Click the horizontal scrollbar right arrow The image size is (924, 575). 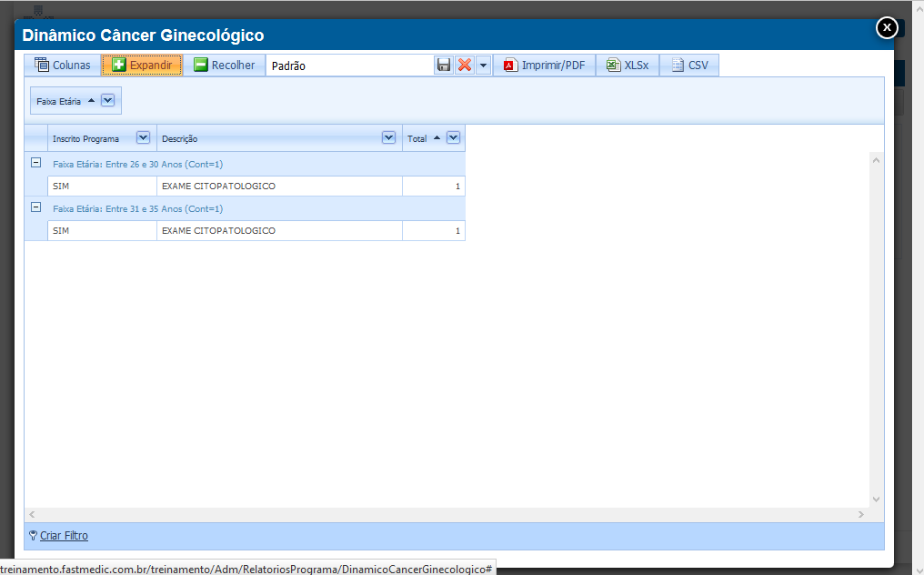861,514
